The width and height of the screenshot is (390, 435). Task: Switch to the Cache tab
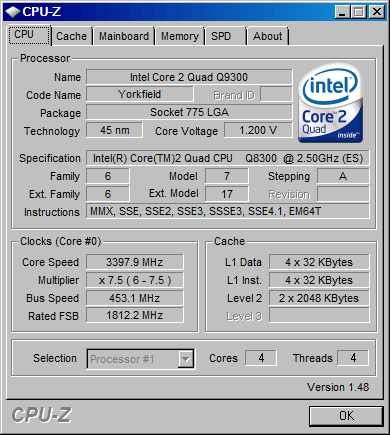coord(71,36)
